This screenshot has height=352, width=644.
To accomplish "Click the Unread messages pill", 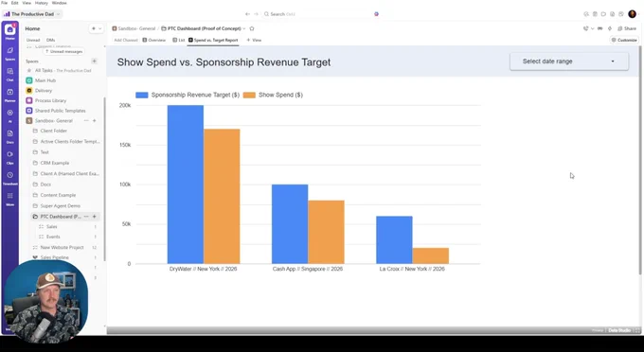I will [63, 52].
